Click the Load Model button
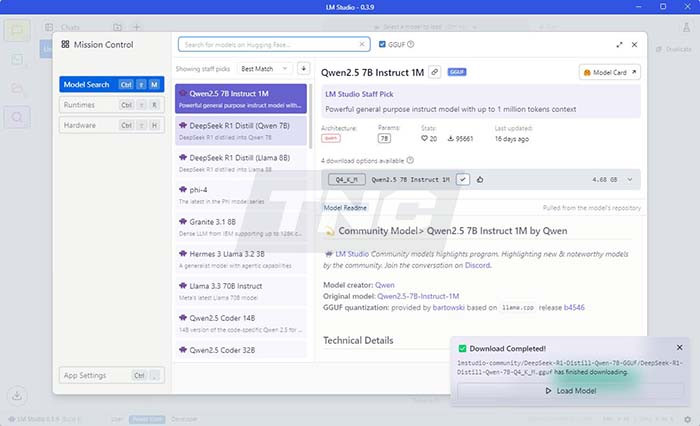The height and width of the screenshot is (426, 700). click(x=571, y=391)
